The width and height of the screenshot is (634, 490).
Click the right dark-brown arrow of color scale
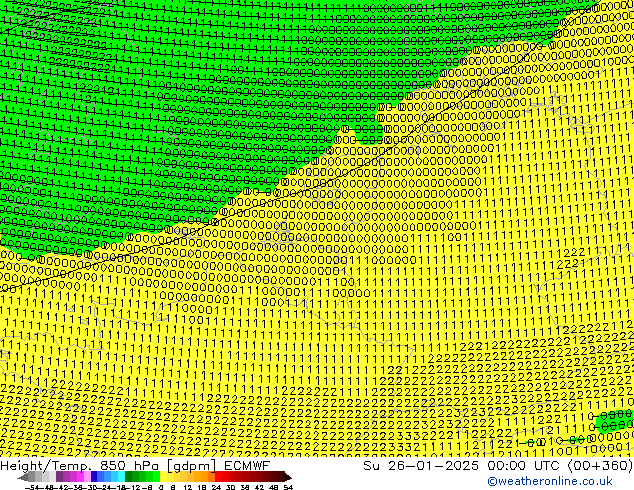pyautogui.click(x=288, y=477)
